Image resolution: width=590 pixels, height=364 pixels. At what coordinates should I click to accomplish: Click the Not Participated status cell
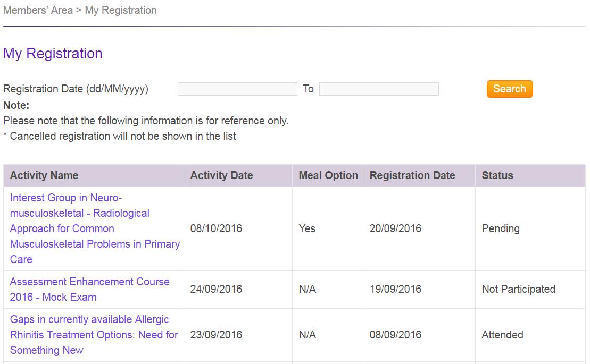point(518,289)
